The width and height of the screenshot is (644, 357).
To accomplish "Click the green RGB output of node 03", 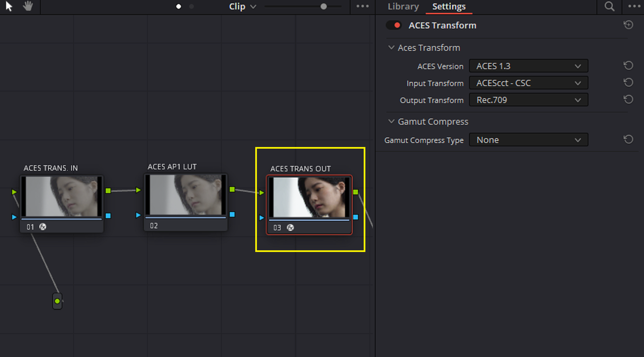I will tap(356, 192).
